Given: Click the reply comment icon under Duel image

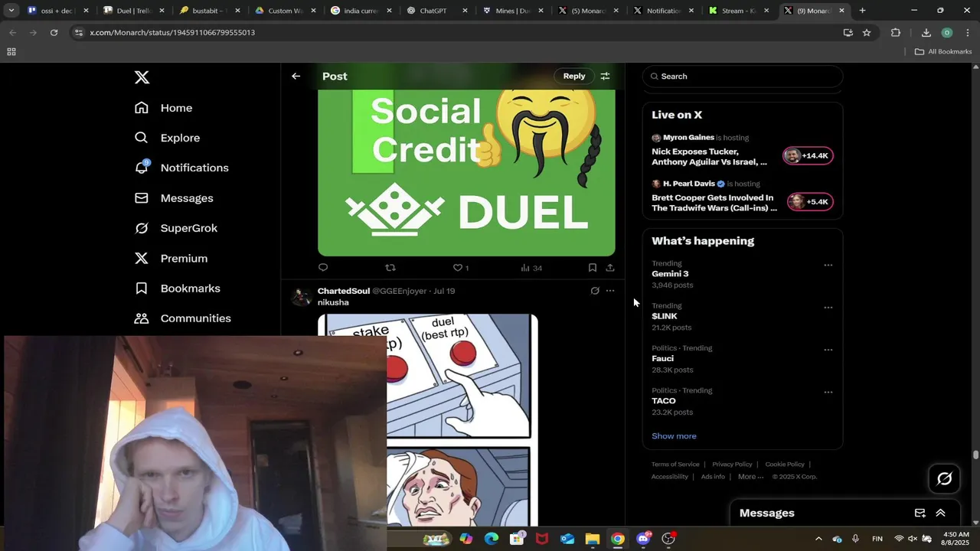Looking at the screenshot, I should (323, 268).
